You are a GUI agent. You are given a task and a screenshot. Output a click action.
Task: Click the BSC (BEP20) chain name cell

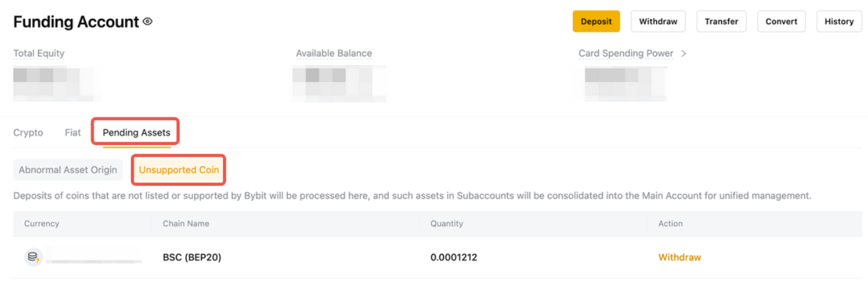click(192, 257)
